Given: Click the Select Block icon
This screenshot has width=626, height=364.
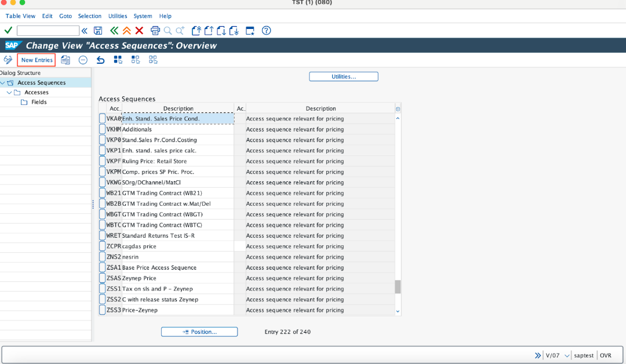Looking at the screenshot, I should [x=135, y=60].
